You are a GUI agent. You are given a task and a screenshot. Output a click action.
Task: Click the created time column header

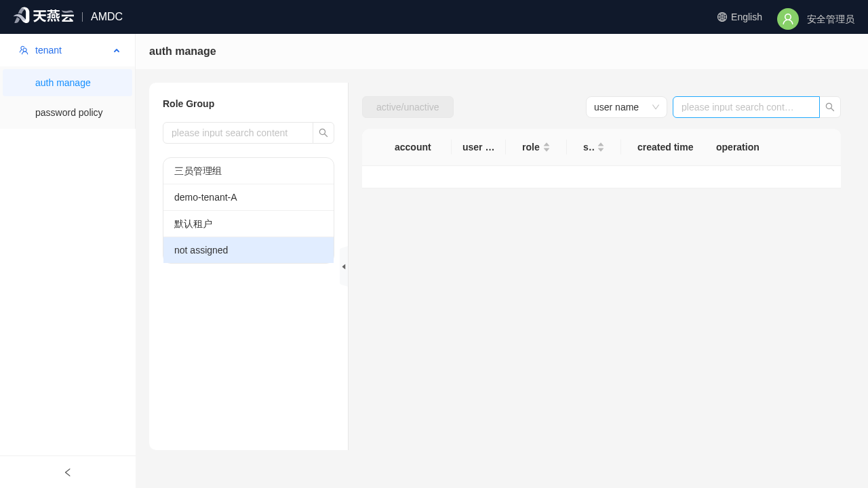pyautogui.click(x=665, y=147)
